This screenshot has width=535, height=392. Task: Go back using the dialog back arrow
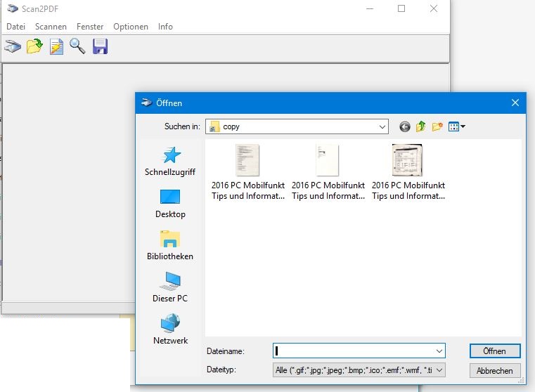[x=405, y=127]
